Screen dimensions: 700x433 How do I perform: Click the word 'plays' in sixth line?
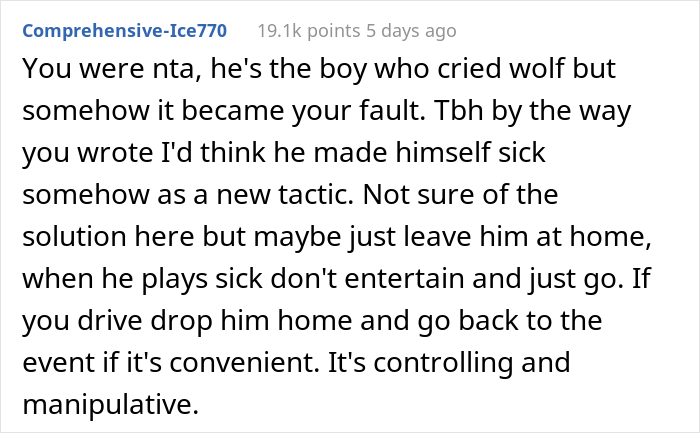(x=175, y=279)
